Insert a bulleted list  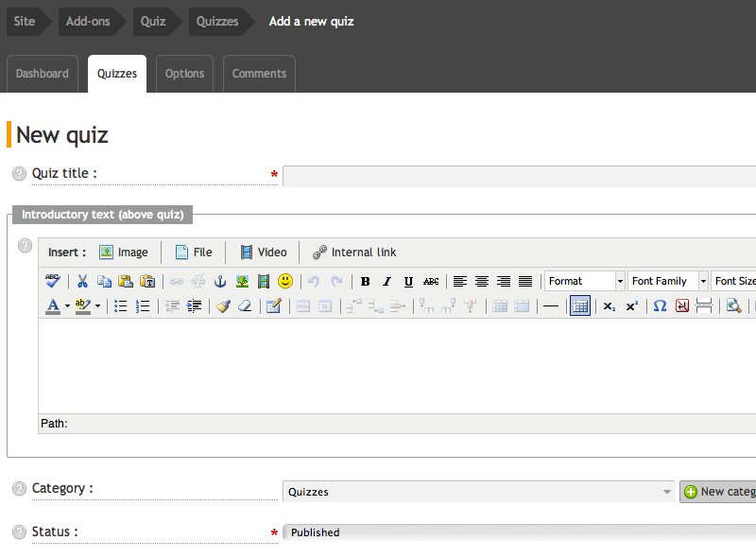tap(121, 306)
